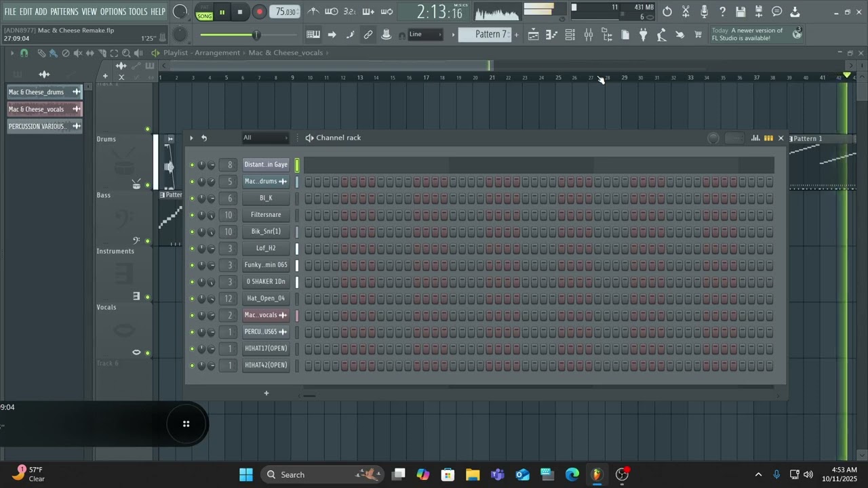Toggle typing keyboard to piano icon
Image resolution: width=868 pixels, height=488 pixels.
pos(313,35)
